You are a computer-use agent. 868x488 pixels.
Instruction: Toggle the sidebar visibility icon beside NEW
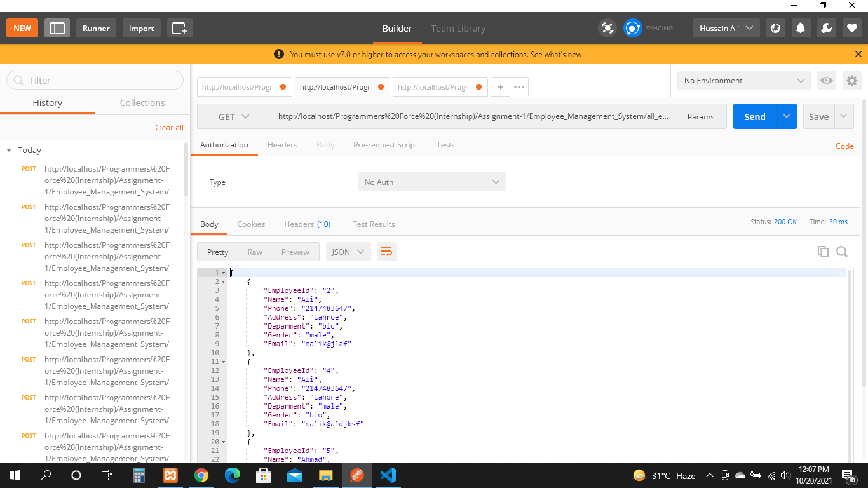pyautogui.click(x=57, y=28)
